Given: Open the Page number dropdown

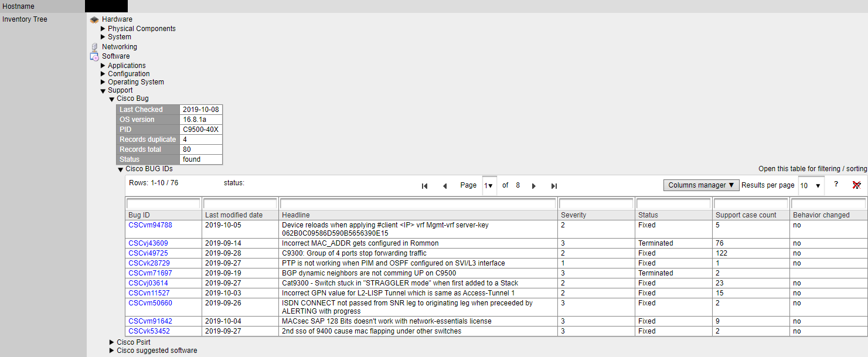Looking at the screenshot, I should pos(489,185).
